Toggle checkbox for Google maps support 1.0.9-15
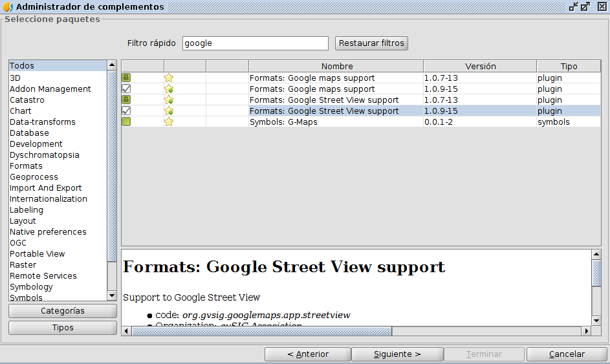Screen dimensions: 610x364 pyautogui.click(x=126, y=89)
